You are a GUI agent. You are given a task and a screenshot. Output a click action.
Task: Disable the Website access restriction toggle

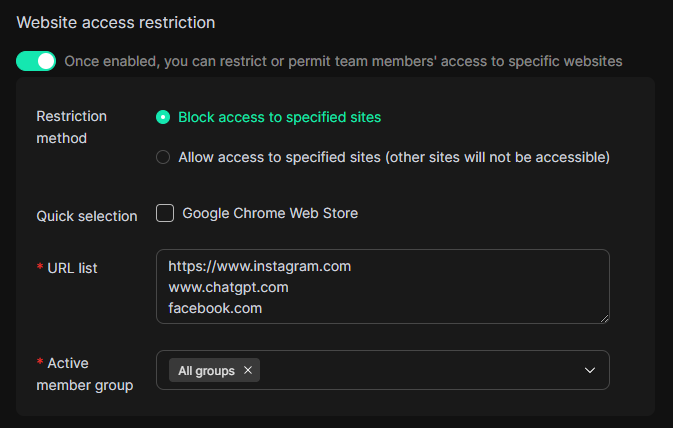[36, 61]
